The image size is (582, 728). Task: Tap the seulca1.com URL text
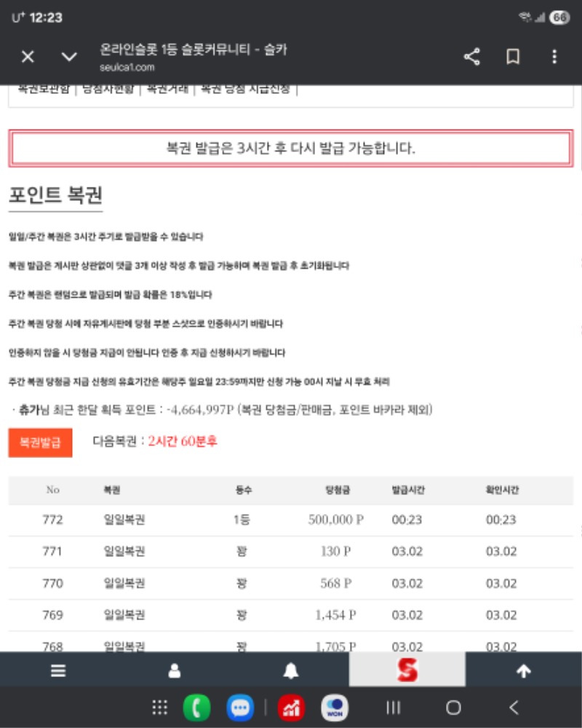click(127, 68)
